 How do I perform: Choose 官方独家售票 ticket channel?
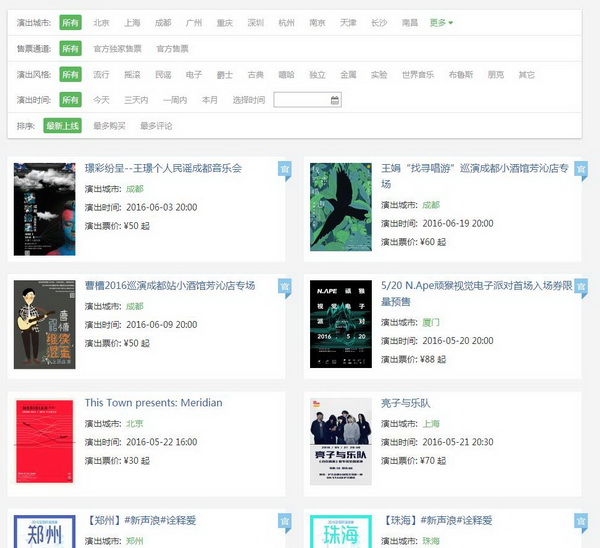click(117, 49)
